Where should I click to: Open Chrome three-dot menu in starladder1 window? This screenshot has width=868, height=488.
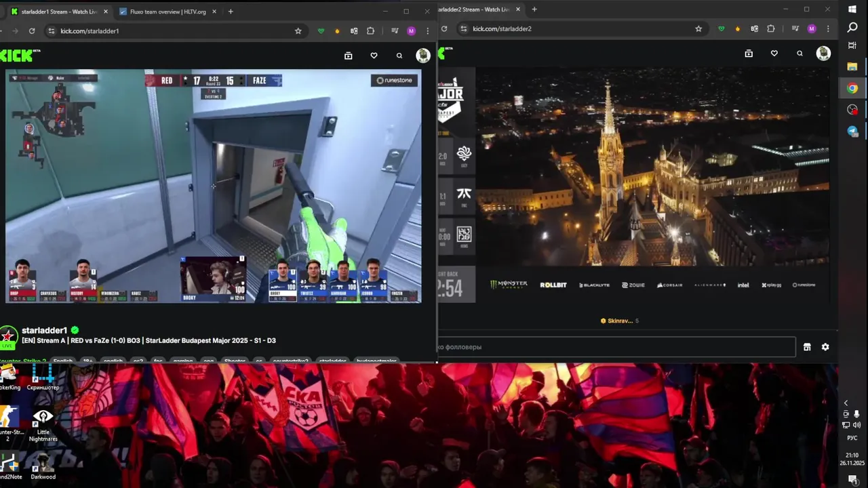(x=427, y=30)
